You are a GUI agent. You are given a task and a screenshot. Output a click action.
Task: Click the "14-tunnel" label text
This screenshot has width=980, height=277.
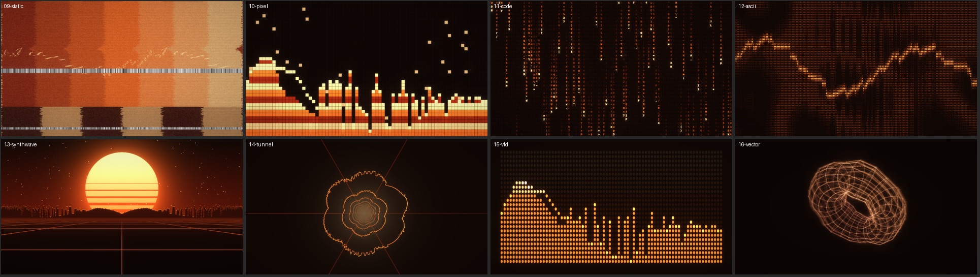point(261,144)
